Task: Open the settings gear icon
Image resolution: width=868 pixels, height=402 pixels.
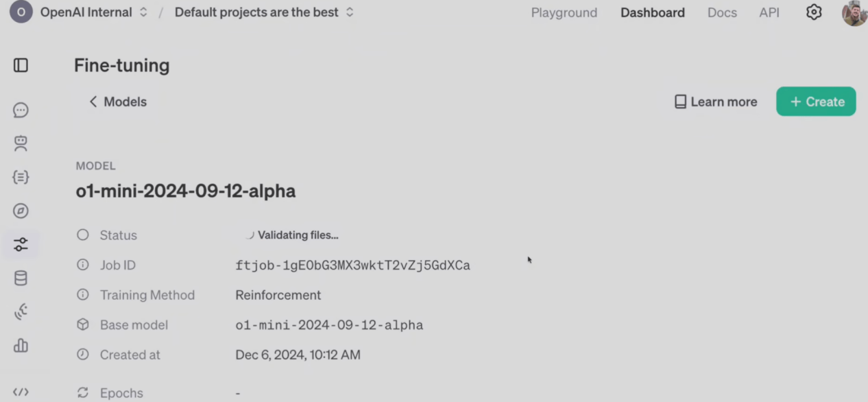Action: (x=814, y=12)
